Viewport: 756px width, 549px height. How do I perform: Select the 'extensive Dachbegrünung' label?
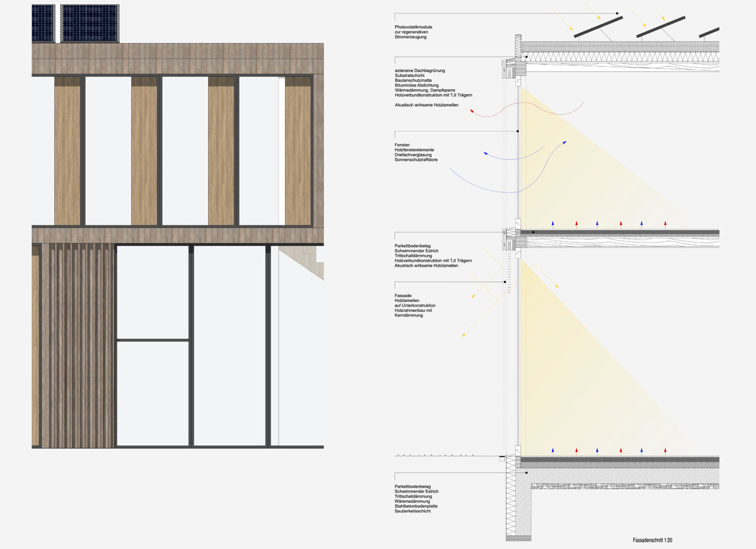[x=420, y=70]
